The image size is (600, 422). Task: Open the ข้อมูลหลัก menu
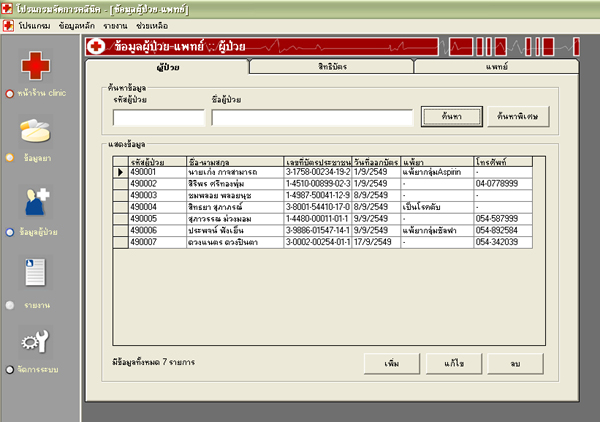pyautogui.click(x=77, y=22)
